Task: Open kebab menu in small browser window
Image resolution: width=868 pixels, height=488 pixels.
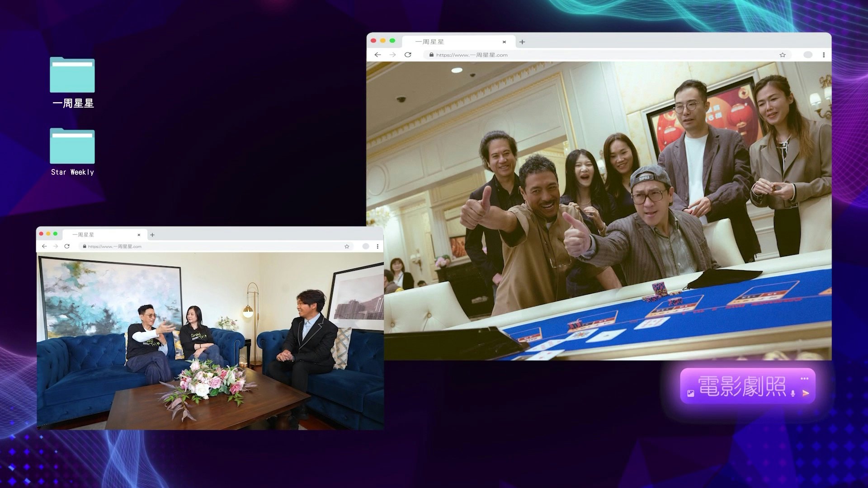Action: click(x=377, y=246)
